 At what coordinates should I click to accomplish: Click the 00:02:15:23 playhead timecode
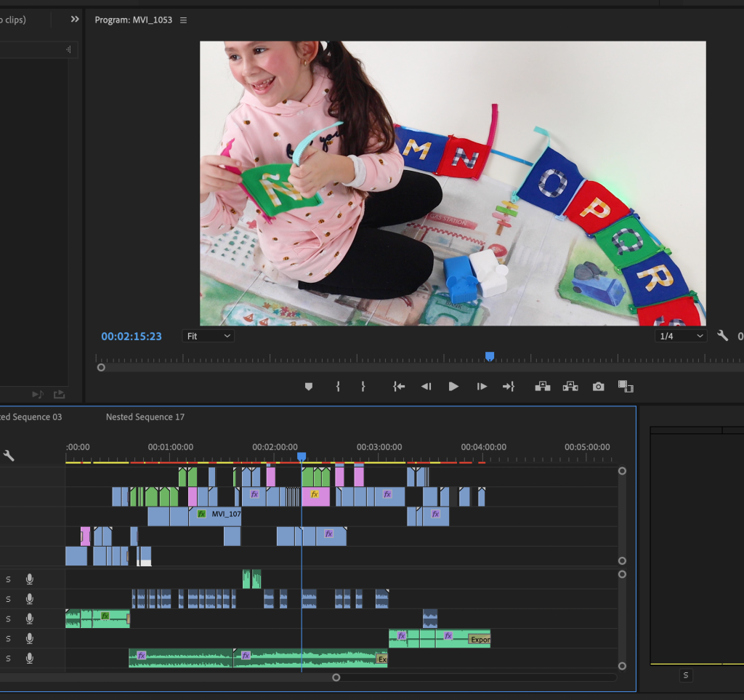coord(132,337)
